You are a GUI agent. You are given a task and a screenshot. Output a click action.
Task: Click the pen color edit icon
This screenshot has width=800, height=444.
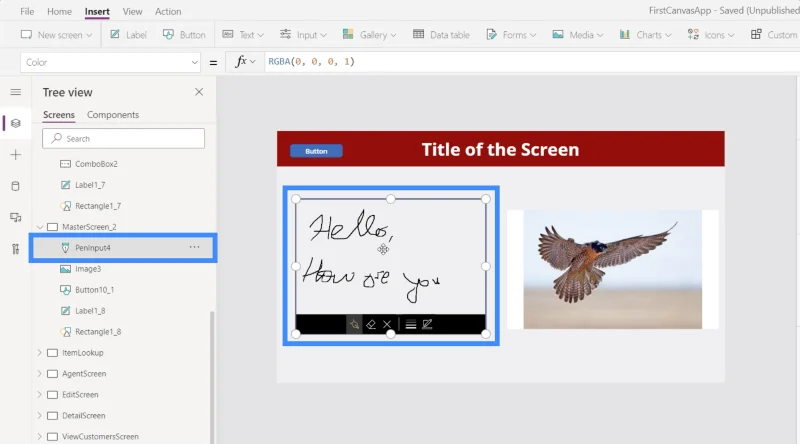(x=428, y=324)
